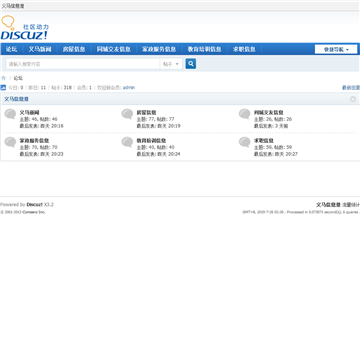Click the speech bubble icon beside 家政服务信息

click(x=10, y=142)
